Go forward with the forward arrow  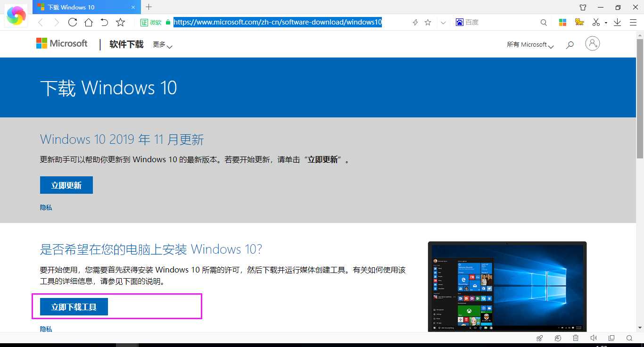coord(56,22)
